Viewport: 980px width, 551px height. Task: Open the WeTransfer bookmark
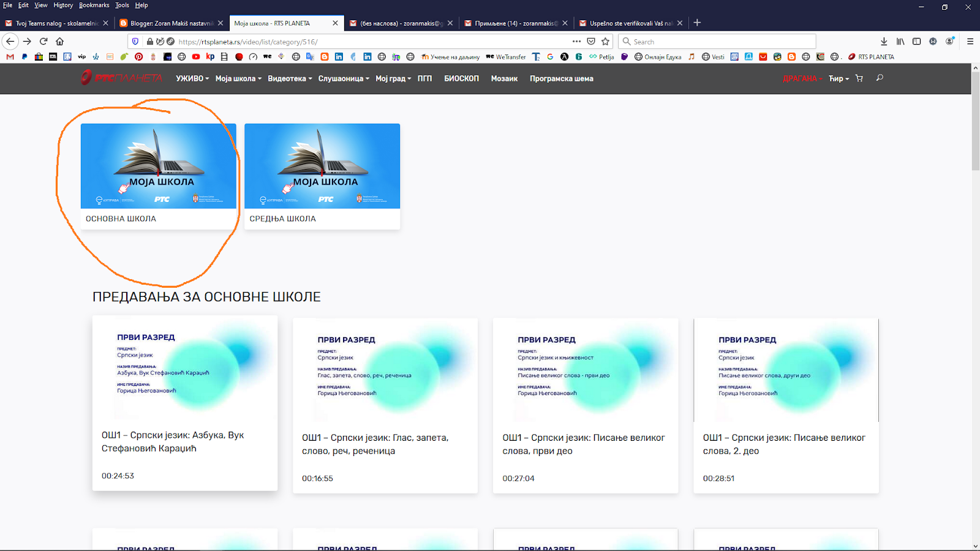coord(506,57)
